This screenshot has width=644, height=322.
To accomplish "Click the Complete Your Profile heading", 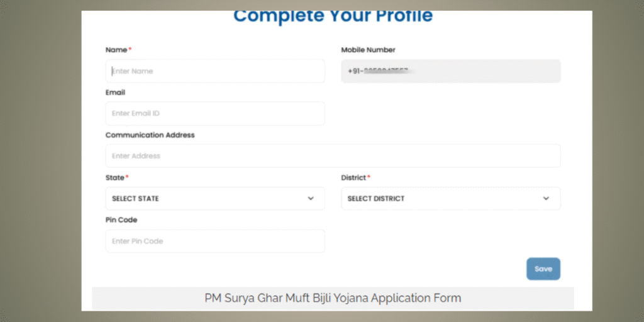I will (333, 16).
